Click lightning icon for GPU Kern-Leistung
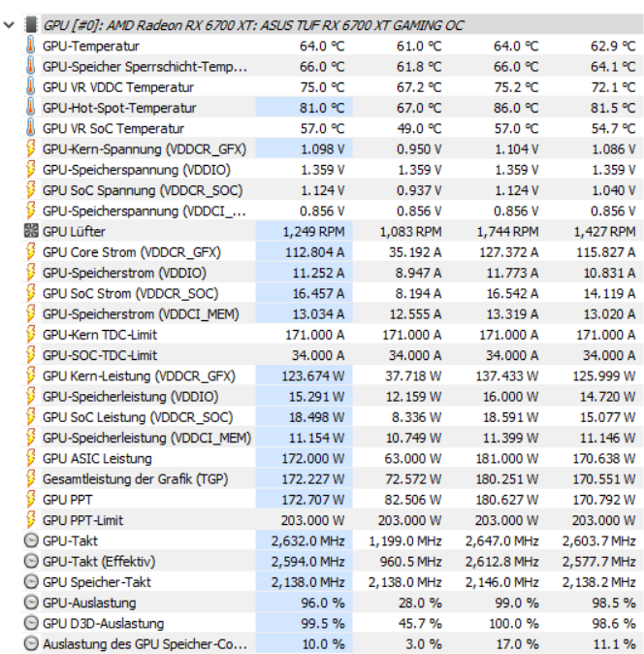The width and height of the screenshot is (644, 654). pyautogui.click(x=30, y=376)
